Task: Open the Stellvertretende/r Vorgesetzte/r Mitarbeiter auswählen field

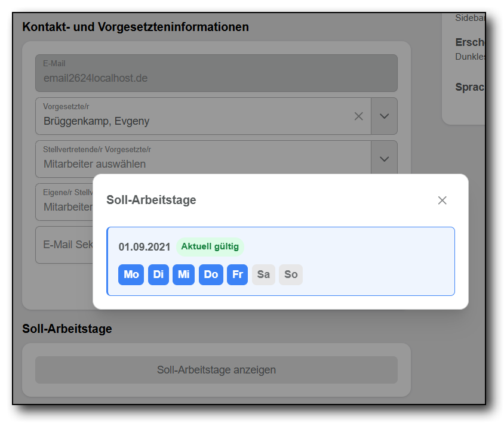Action: pyautogui.click(x=203, y=159)
